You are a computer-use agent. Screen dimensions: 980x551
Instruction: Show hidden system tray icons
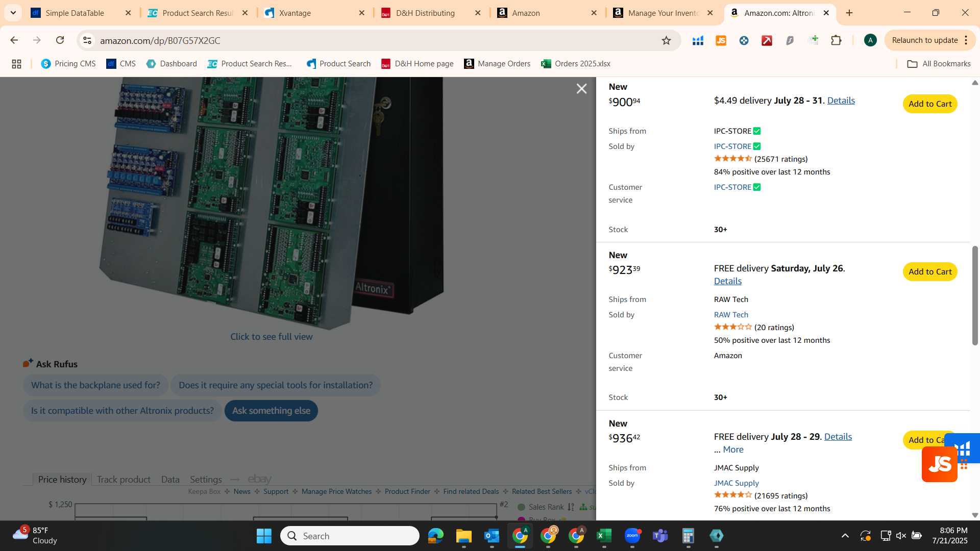(x=845, y=536)
